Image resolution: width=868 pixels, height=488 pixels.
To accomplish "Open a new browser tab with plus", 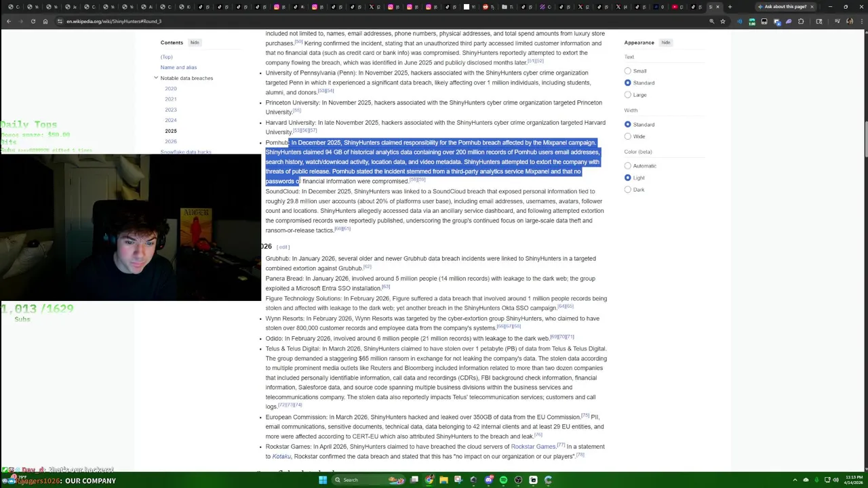I will pyautogui.click(x=730, y=7).
